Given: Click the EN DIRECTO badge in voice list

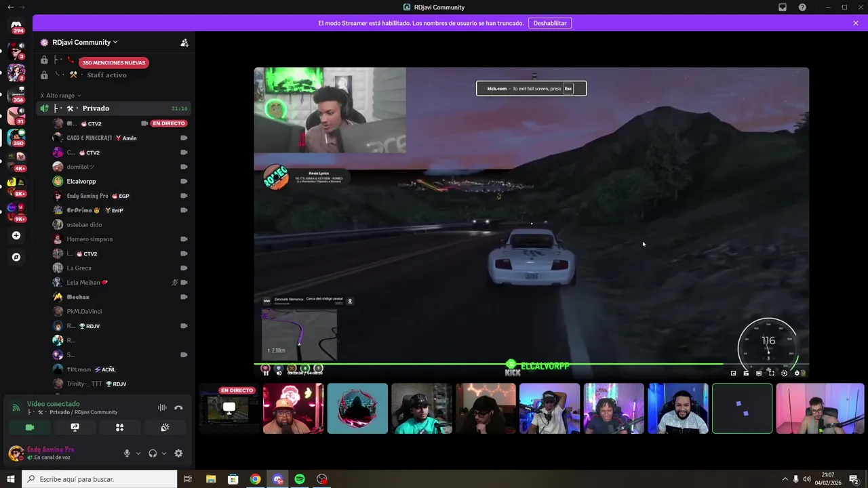Looking at the screenshot, I should pos(169,123).
